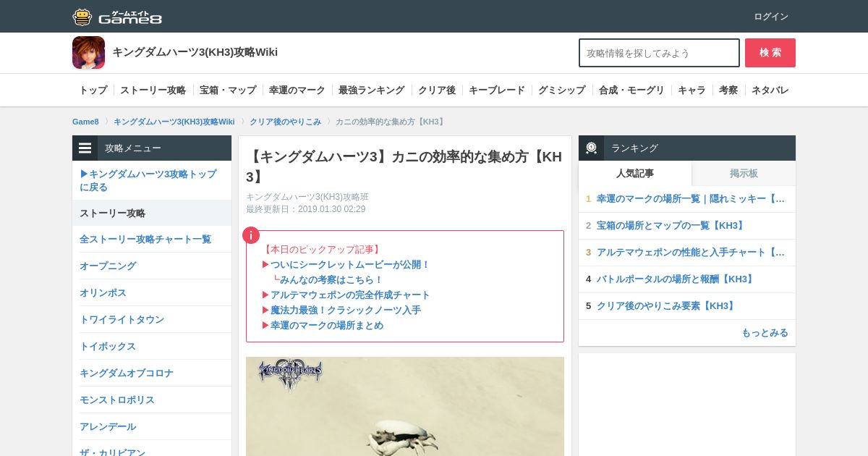The image size is (868, 456).
Task: Open the クリア後 nav item
Action: [437, 90]
